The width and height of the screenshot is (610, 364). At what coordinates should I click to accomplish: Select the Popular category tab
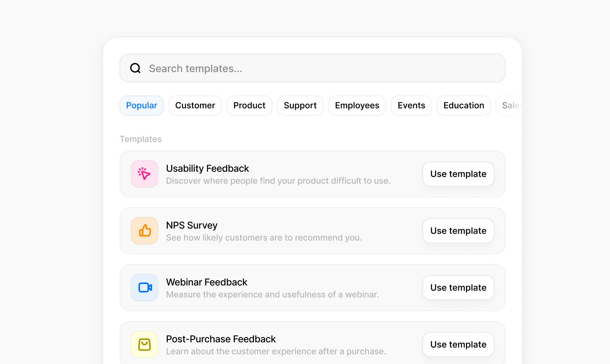(142, 105)
